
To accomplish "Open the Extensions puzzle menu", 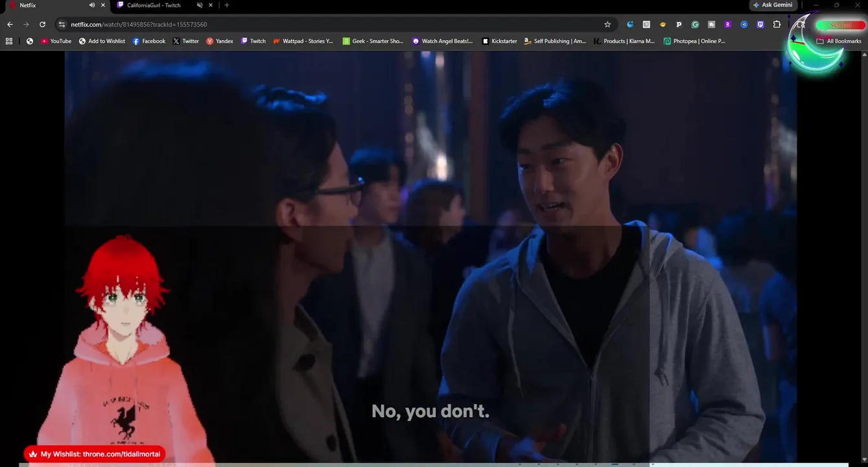I will tap(777, 25).
